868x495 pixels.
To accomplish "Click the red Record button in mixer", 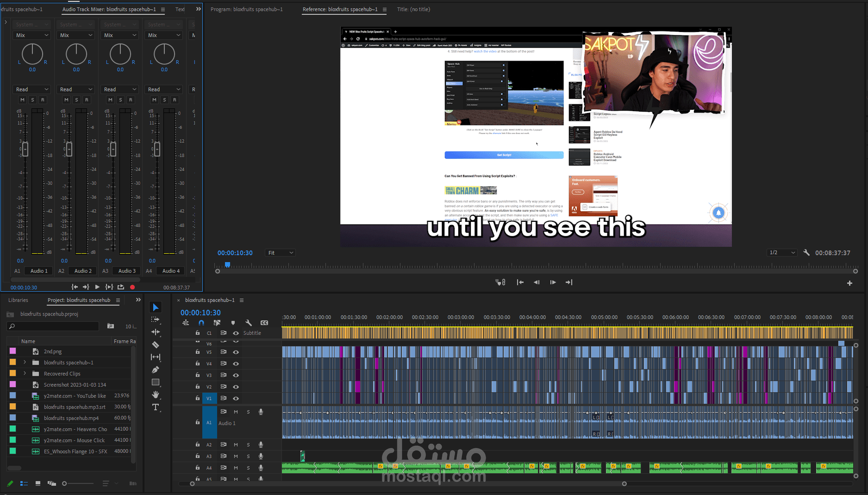I will click(x=132, y=287).
